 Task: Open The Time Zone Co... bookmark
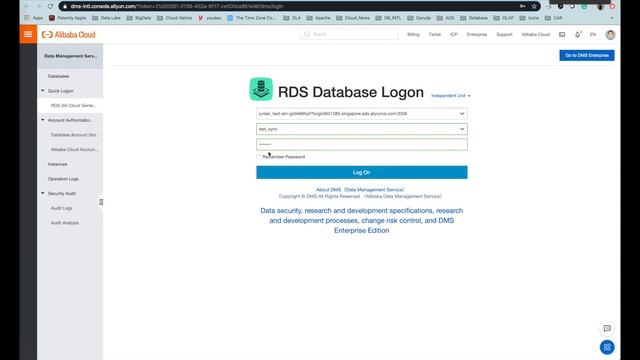pos(251,18)
